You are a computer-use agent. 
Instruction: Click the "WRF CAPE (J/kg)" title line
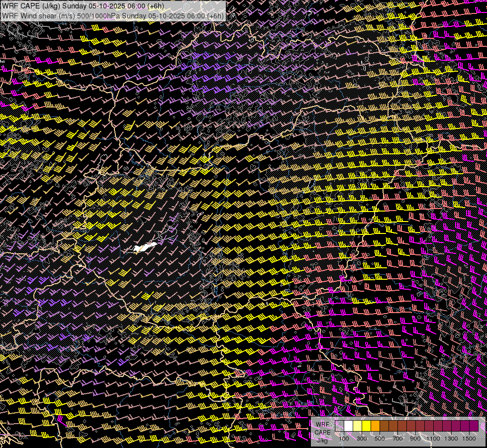tap(30, 6)
